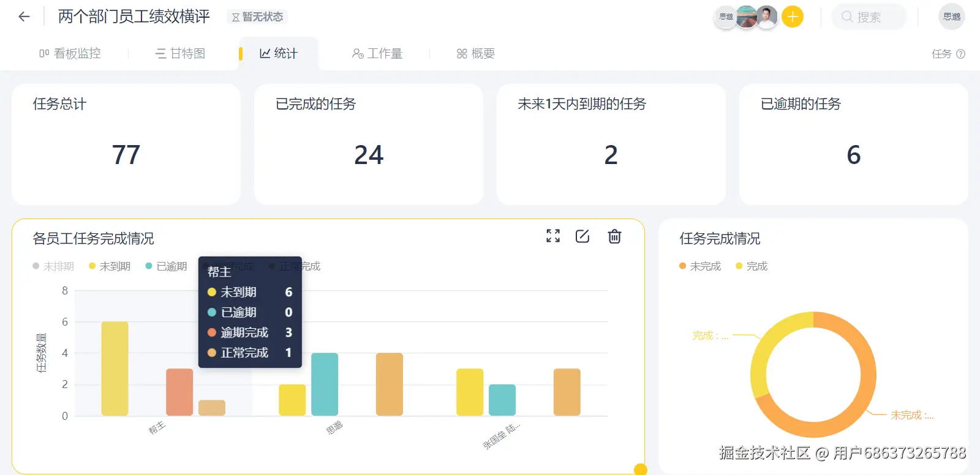This screenshot has width=980, height=475.
Task: Toggle the 已逾期 legend series
Action: click(x=166, y=266)
